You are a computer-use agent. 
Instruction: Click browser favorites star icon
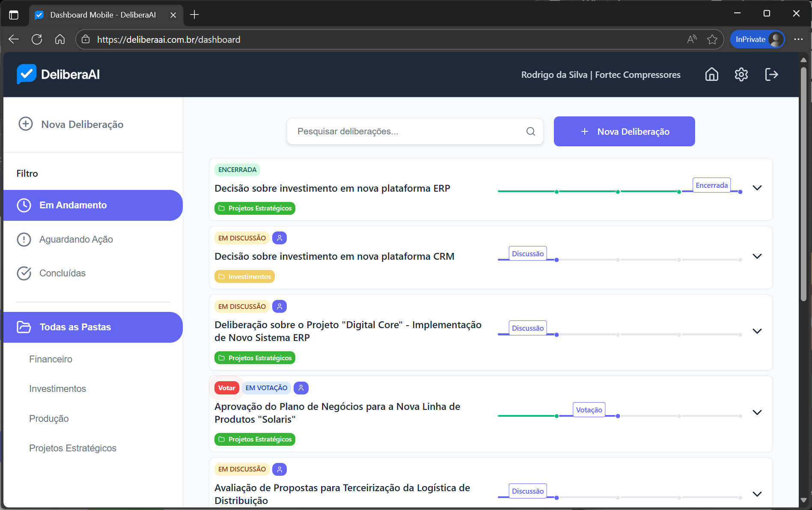(712, 39)
